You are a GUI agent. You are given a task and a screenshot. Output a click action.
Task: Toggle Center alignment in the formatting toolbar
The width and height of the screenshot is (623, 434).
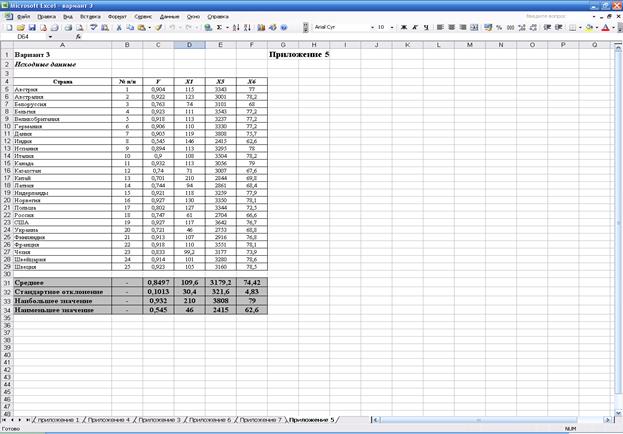(451, 27)
